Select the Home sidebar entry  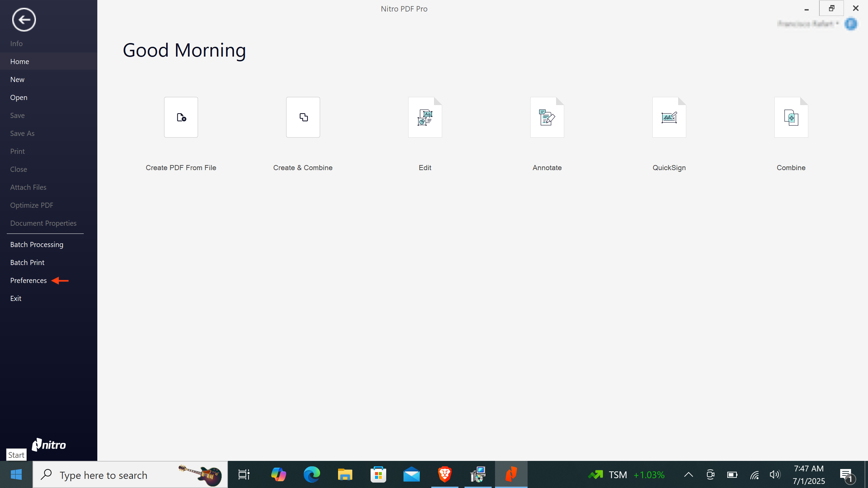[x=20, y=61]
